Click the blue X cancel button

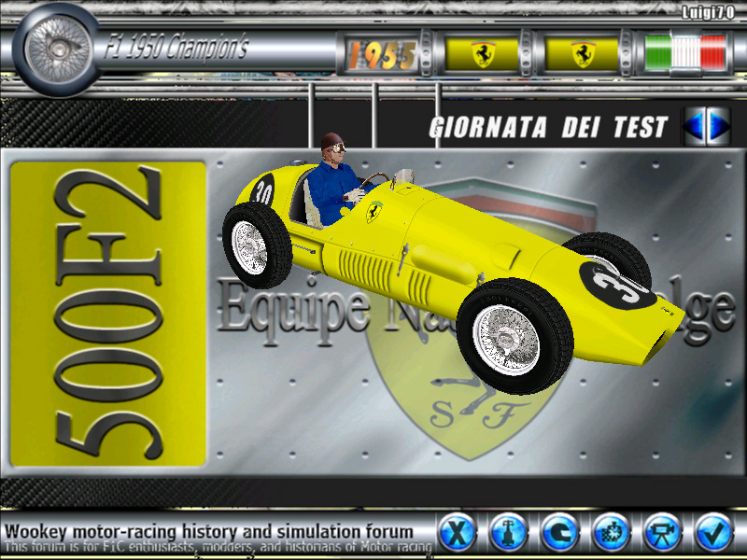[457, 532]
